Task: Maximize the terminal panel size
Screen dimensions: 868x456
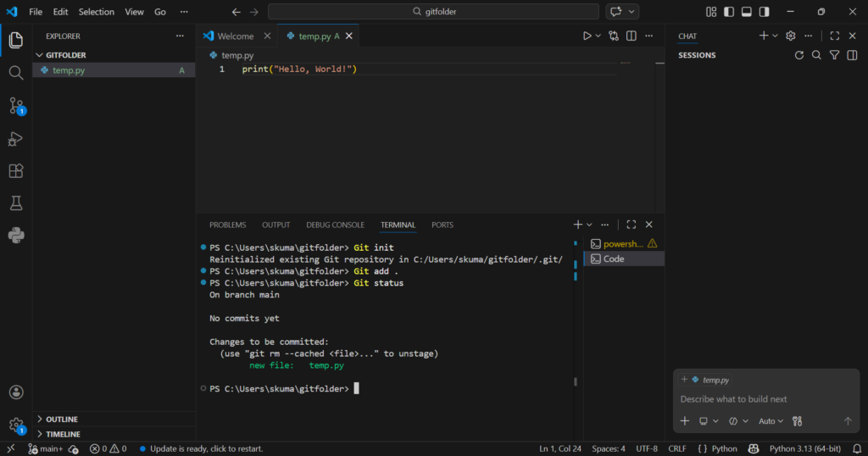Action: pos(631,225)
